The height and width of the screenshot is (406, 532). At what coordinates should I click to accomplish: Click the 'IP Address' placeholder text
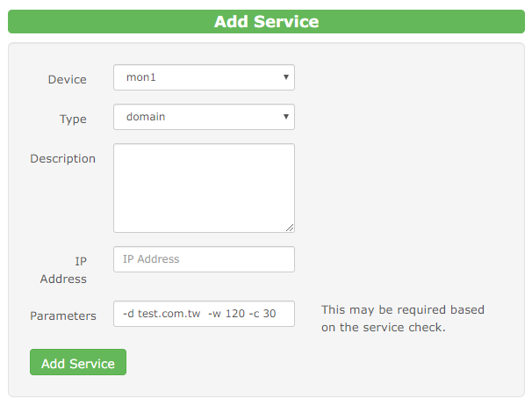click(153, 259)
